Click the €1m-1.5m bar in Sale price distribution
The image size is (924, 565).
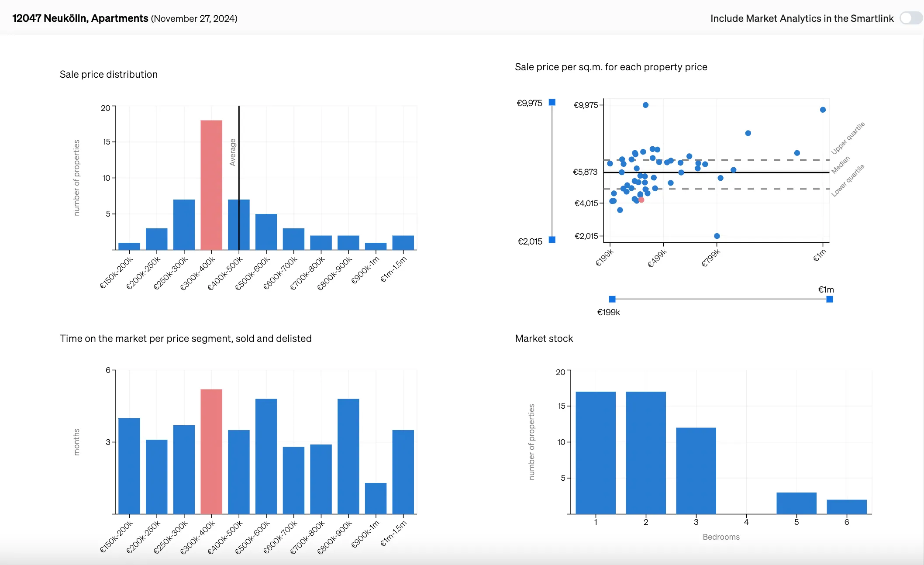pyautogui.click(x=403, y=242)
